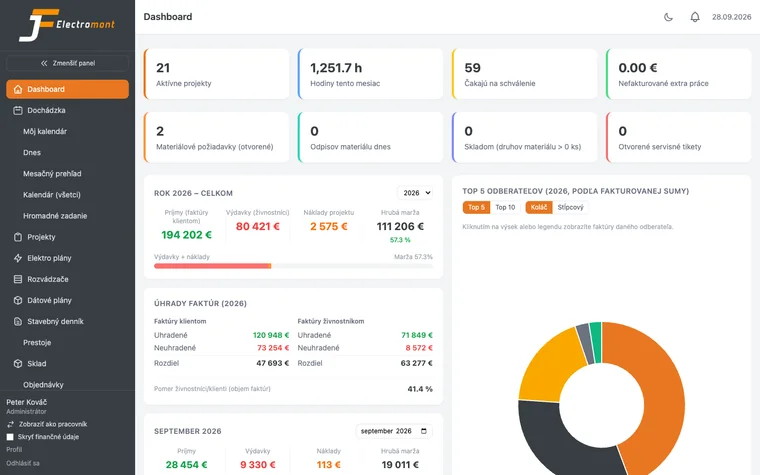Click the Peter Kováč user name
Viewport: 760px width, 475px height.
pyautogui.click(x=27, y=402)
